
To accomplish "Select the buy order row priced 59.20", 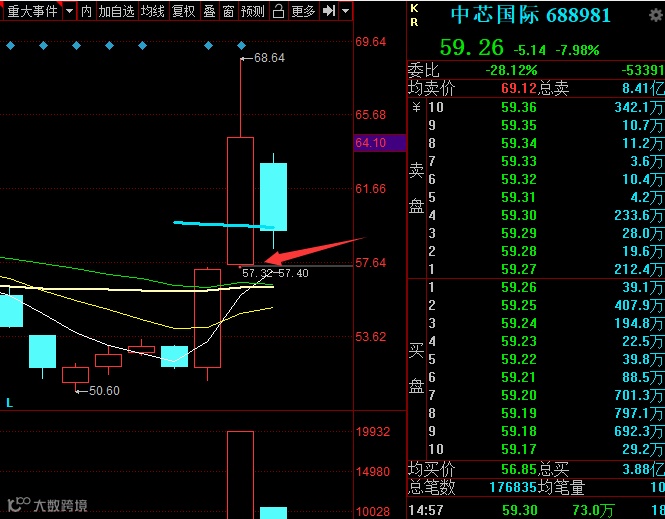I will tap(545, 395).
